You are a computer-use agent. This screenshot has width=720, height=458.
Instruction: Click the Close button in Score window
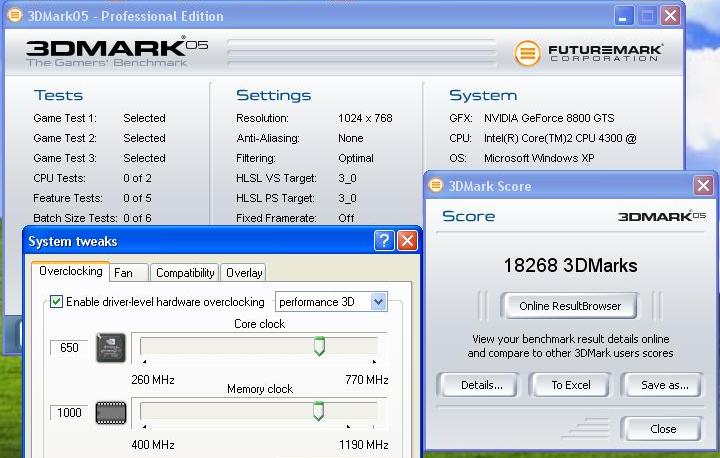[x=662, y=429]
